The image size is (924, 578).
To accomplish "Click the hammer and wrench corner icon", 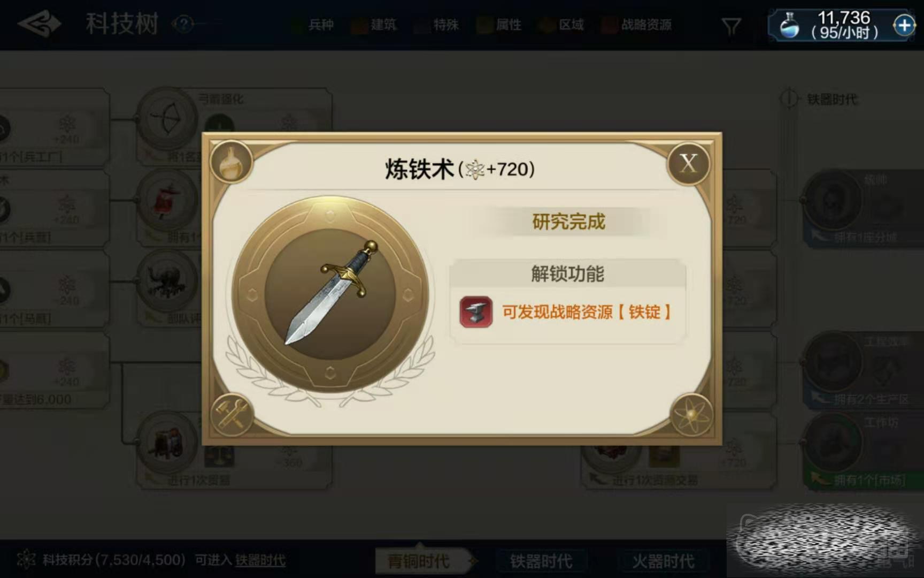I will 232,414.
